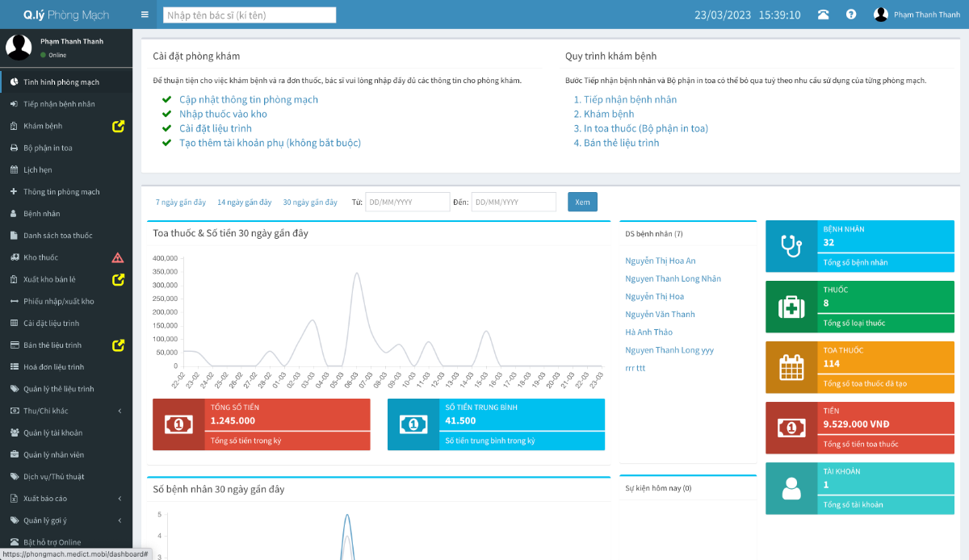Collapse sidebar via hamburger menu icon
Image resolution: width=969 pixels, height=560 pixels.
[x=144, y=14]
